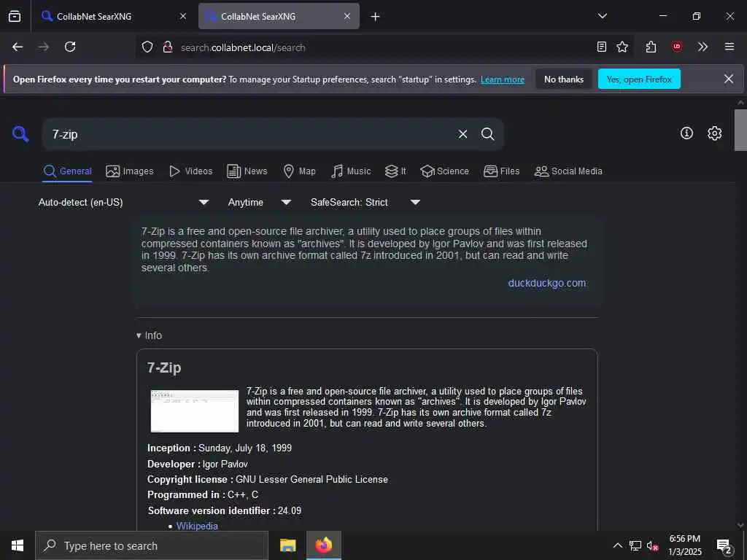The height and width of the screenshot is (560, 747).
Task: Go back to previous page
Action: [18, 47]
